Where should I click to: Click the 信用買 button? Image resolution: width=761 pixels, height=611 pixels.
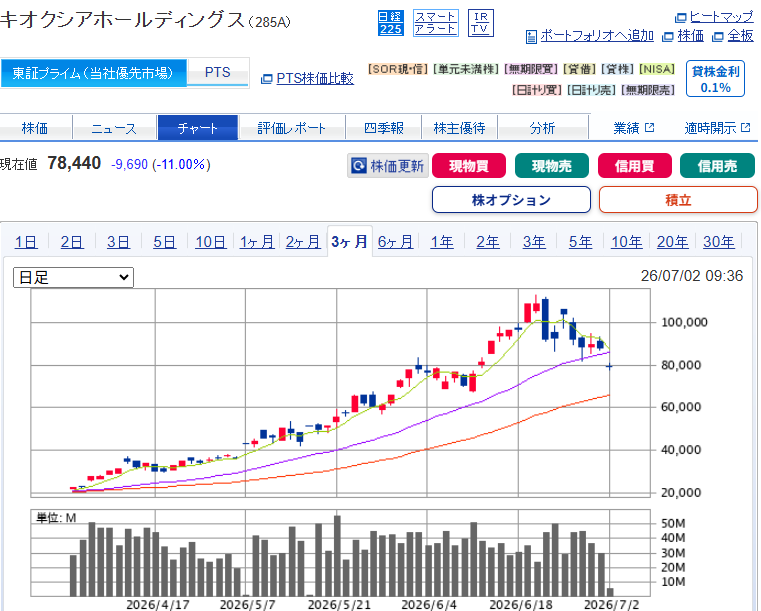tap(634, 166)
